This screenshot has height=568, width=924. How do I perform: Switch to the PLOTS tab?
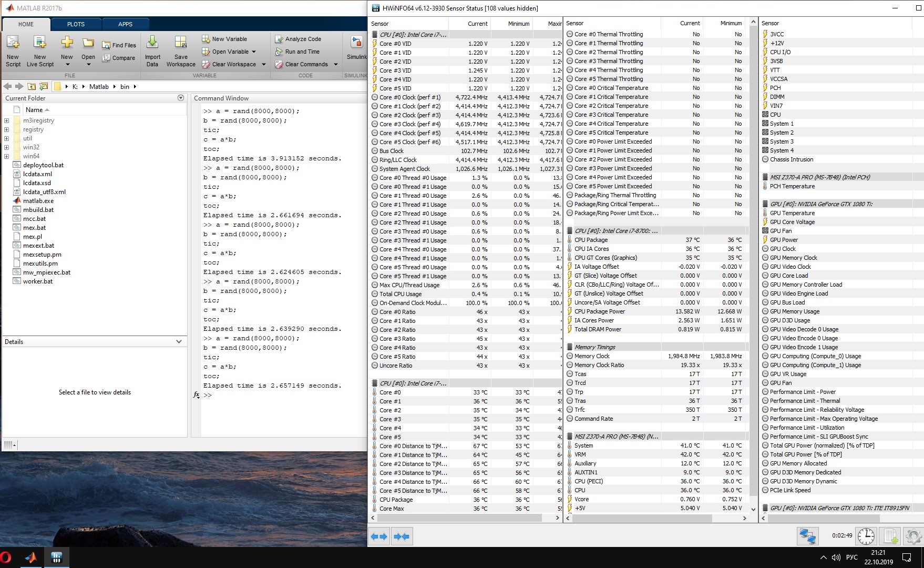[76, 24]
